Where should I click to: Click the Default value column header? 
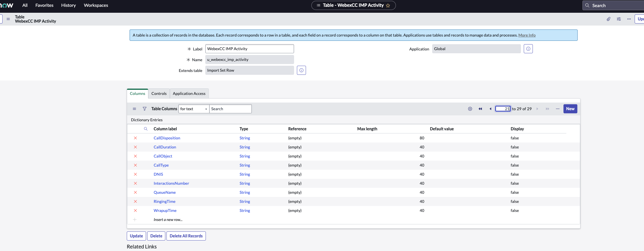(442, 129)
